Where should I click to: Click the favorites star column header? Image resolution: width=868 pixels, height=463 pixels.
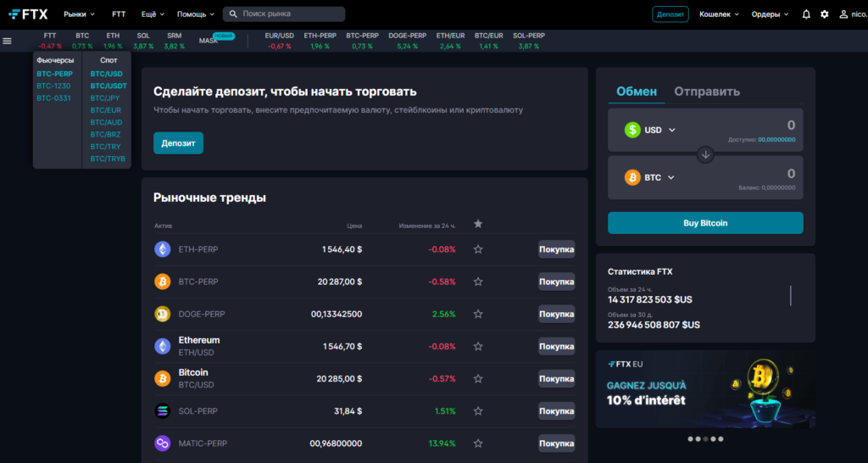[x=478, y=224]
